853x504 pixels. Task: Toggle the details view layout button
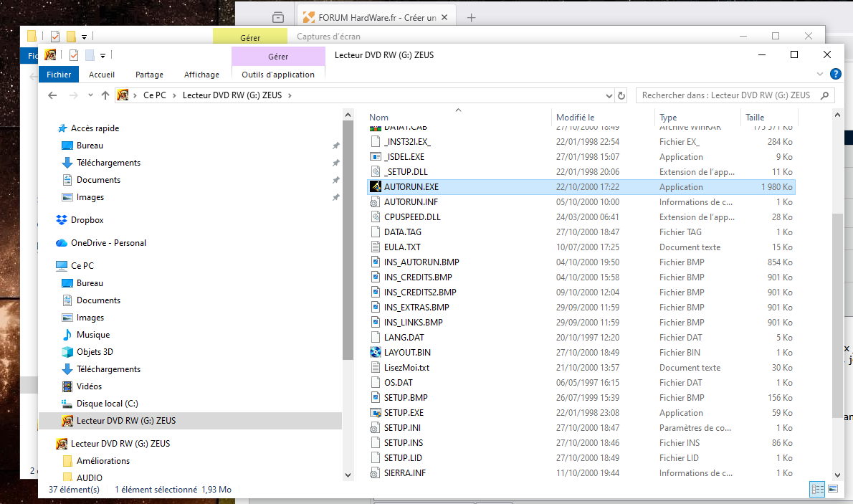tap(817, 489)
